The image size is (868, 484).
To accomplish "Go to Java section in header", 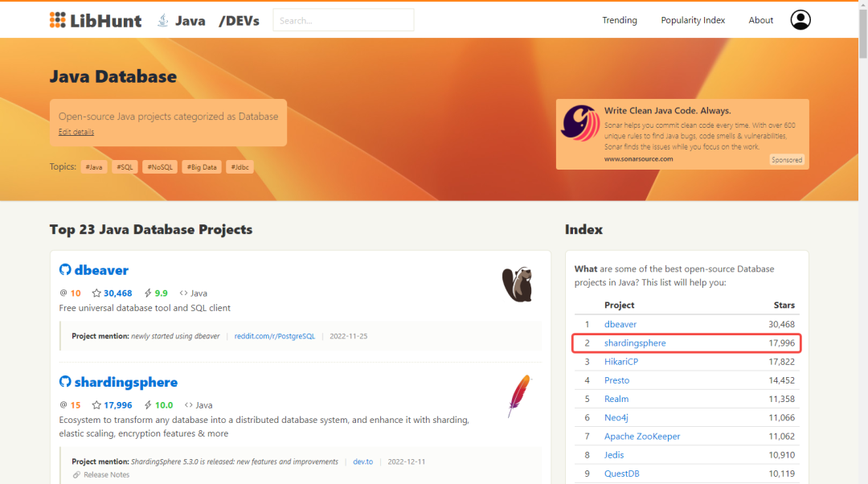I will point(190,20).
